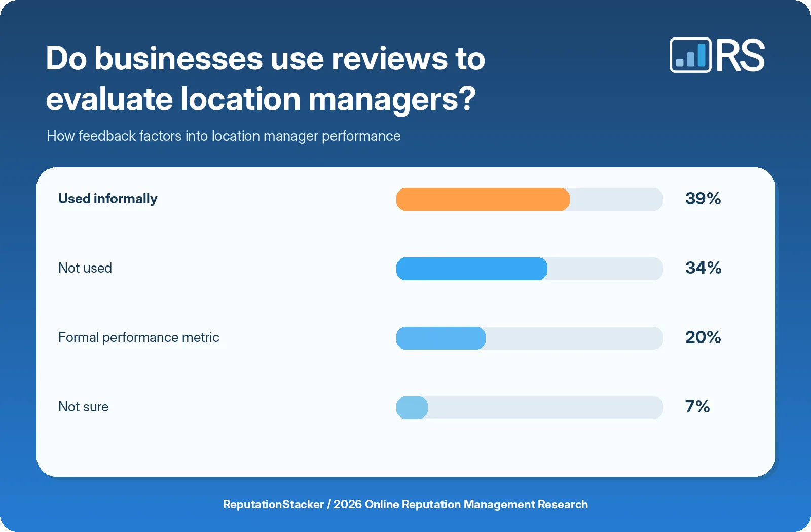Click the blue Not used bar
The height and width of the screenshot is (532, 811).
(x=472, y=269)
